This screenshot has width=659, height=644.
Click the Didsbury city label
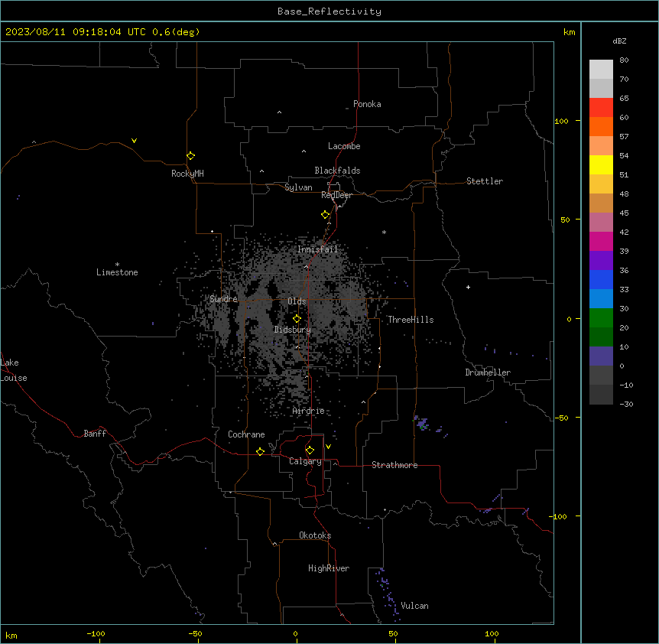293,330
